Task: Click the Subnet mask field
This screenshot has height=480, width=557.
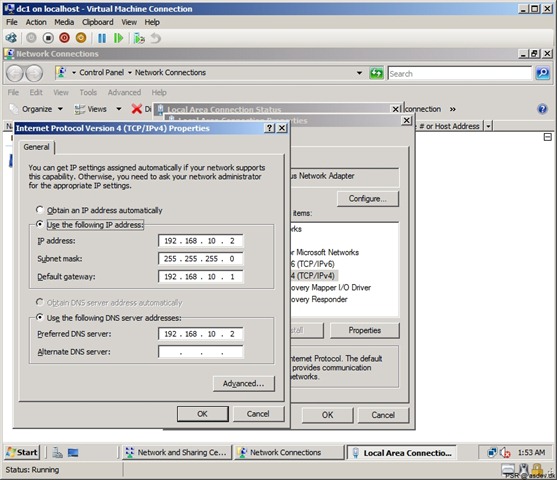Action: [201, 258]
